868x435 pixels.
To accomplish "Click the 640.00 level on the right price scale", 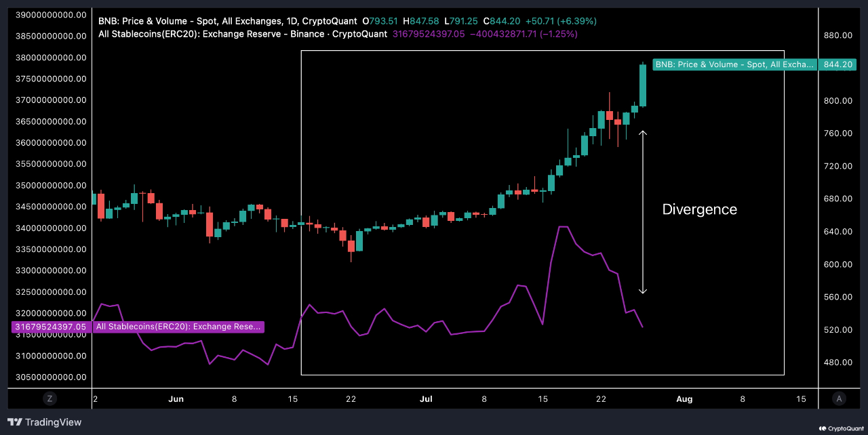I will coord(837,232).
